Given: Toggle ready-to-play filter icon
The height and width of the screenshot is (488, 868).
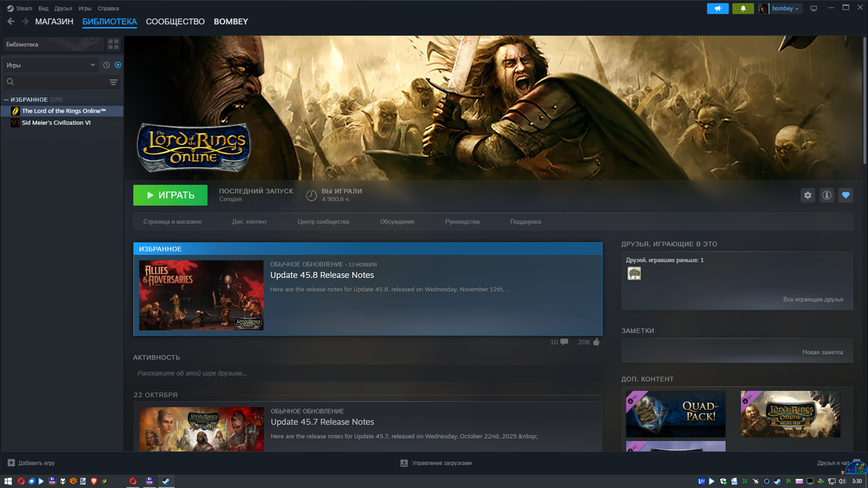Looking at the screenshot, I should 118,65.
